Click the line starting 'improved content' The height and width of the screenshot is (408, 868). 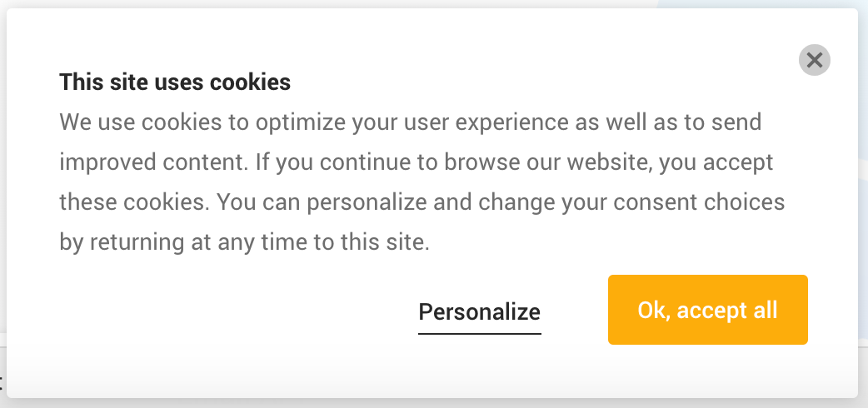click(417, 162)
